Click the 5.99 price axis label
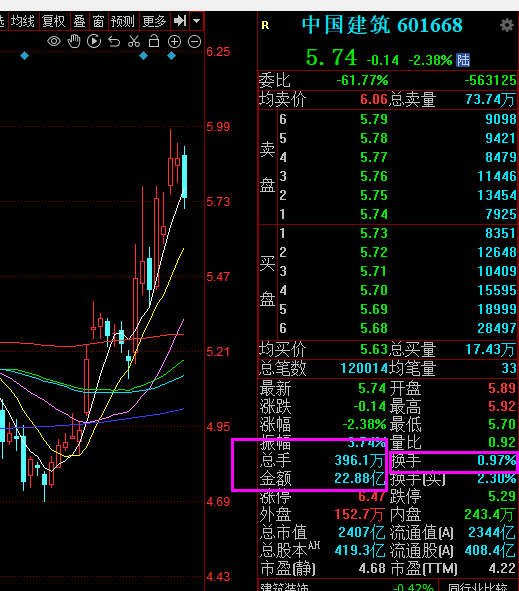 [218, 127]
